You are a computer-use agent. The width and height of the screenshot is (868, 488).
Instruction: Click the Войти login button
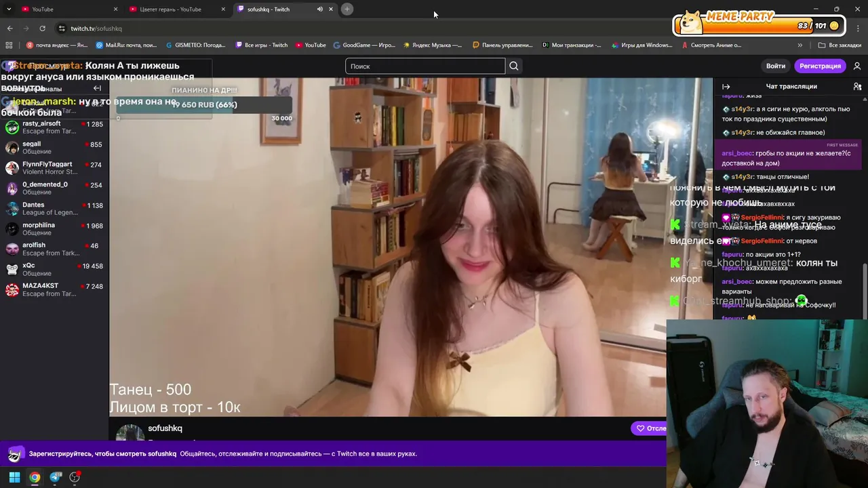[776, 66]
